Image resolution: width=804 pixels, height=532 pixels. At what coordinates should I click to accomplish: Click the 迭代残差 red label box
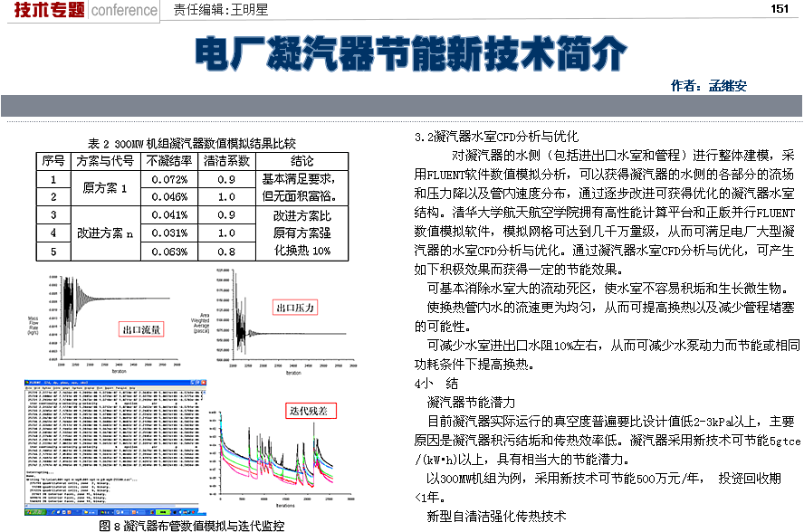[x=310, y=411]
